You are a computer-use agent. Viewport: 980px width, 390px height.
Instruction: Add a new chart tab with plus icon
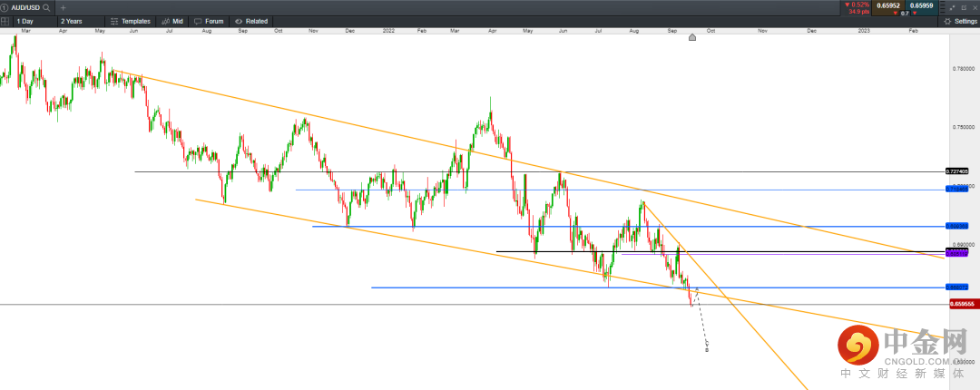(x=64, y=7)
